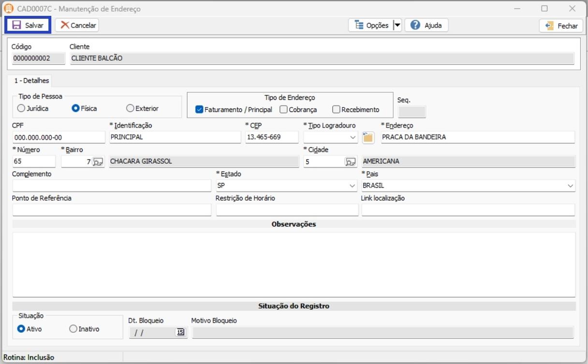
Task: Open the País dropdown showing BRASIL
Action: tap(570, 186)
